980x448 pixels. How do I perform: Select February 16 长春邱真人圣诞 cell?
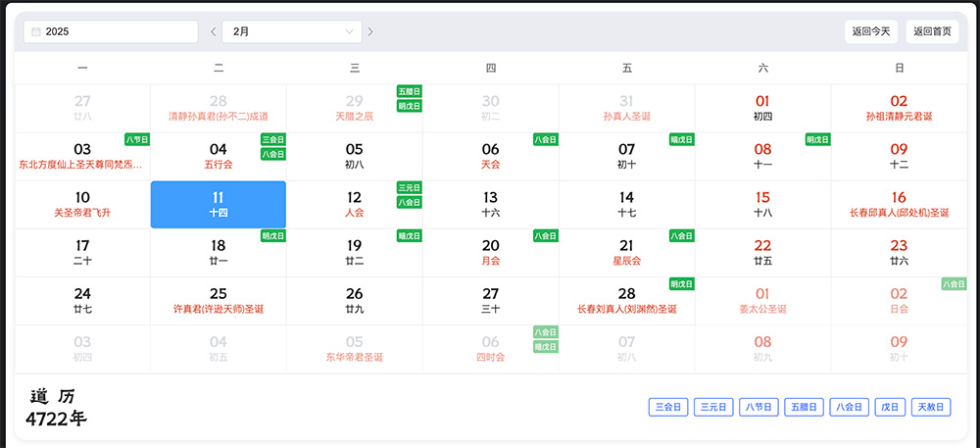(x=899, y=204)
